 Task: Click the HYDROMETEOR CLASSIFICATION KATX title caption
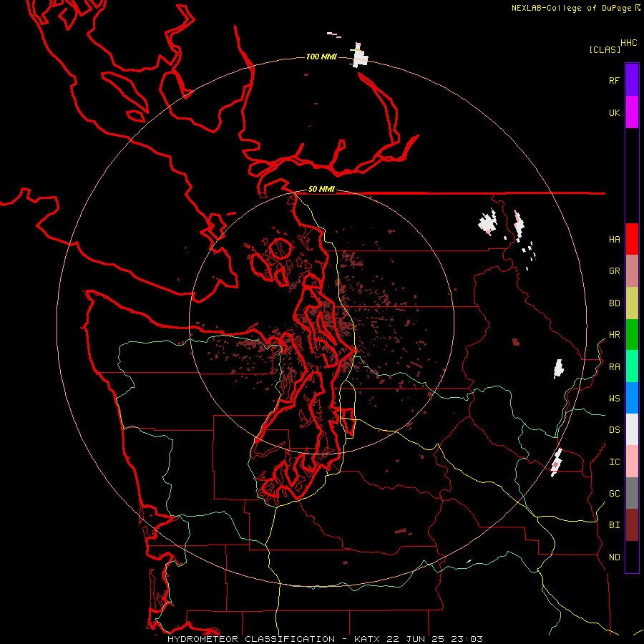coord(325,639)
